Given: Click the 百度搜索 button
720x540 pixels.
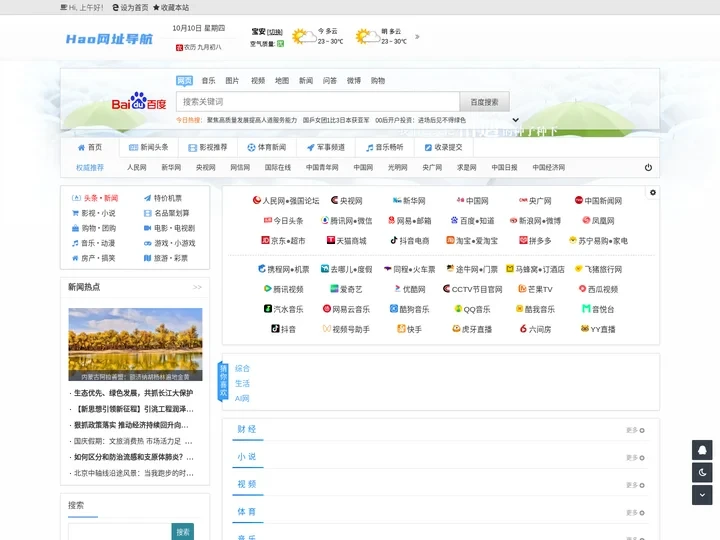Looking at the screenshot, I should point(484,102).
